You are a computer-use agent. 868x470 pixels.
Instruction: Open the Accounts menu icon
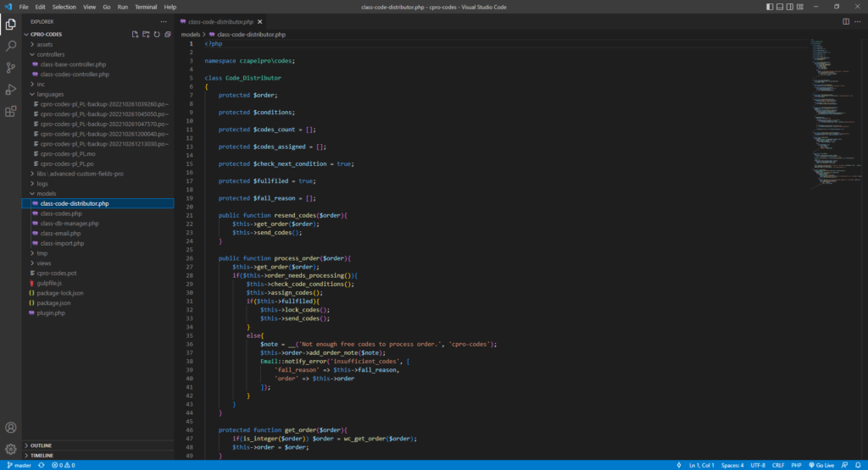10,428
